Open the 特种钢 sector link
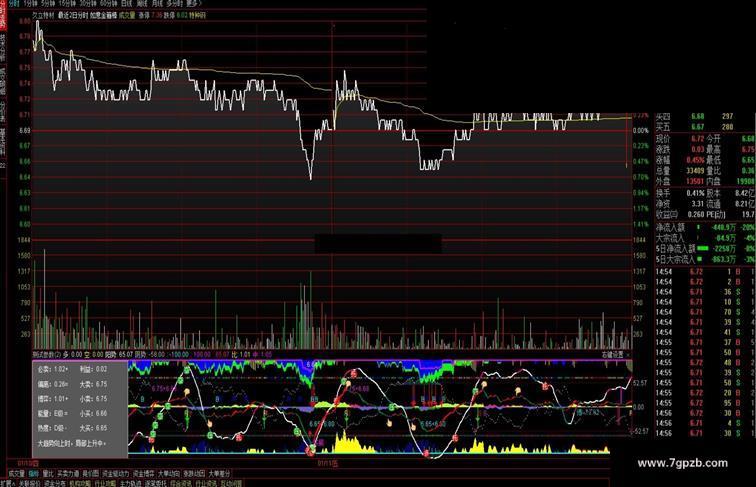This screenshot has height=487, width=756. tap(198, 15)
